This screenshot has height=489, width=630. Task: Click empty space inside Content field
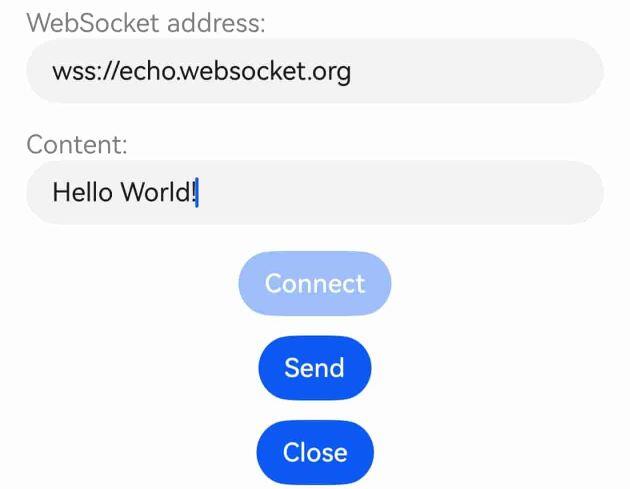point(402,192)
